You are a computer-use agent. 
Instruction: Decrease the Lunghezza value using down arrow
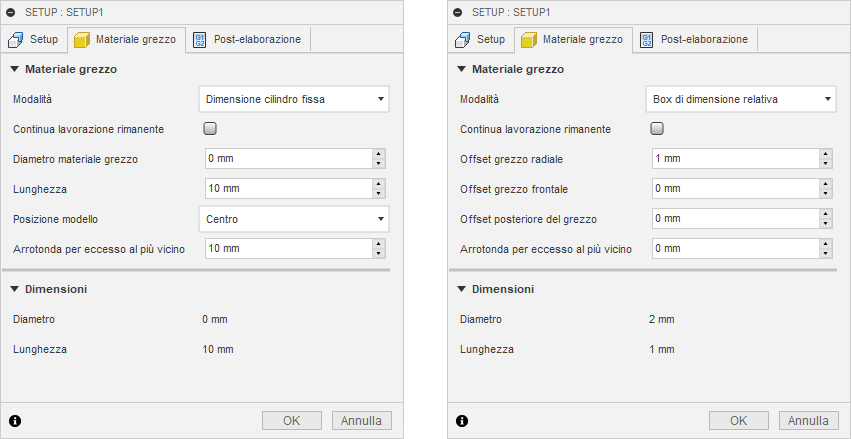[x=378, y=193]
